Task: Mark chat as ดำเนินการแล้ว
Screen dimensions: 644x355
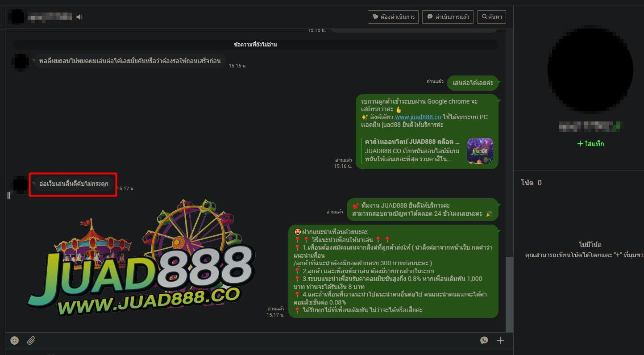Action: point(448,17)
